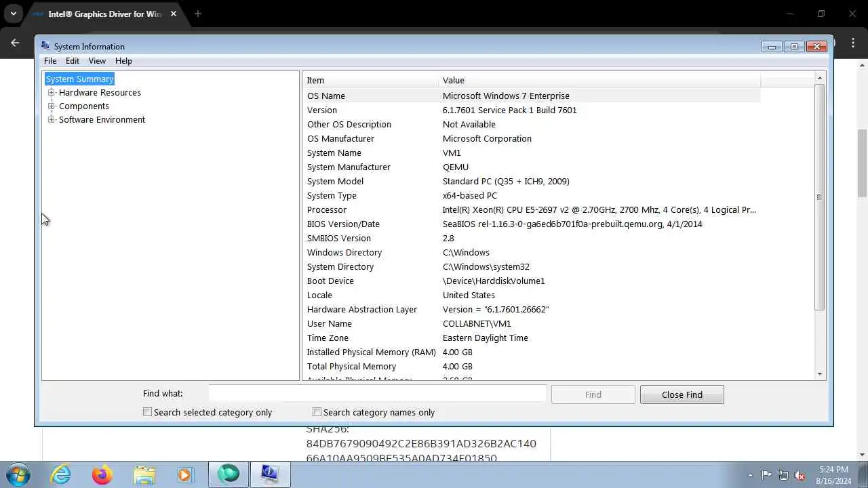Click the Other OS Description label
868x488 pixels.
[349, 124]
